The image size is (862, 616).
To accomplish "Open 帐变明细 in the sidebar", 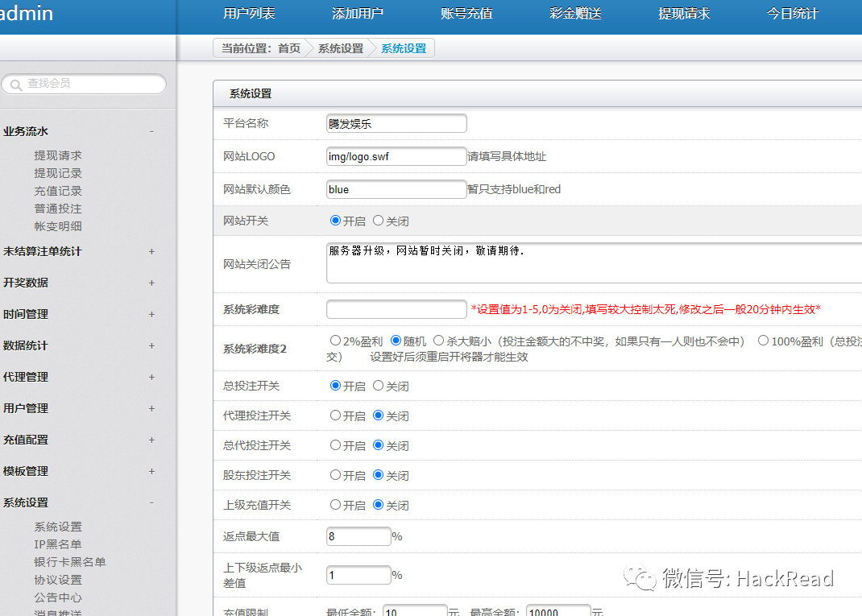I will pos(58,226).
